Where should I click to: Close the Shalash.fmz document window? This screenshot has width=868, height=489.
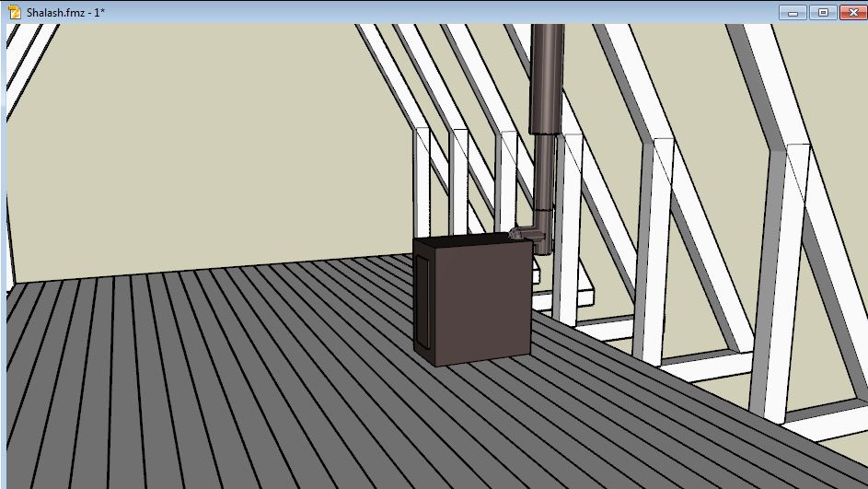pyautogui.click(x=851, y=12)
